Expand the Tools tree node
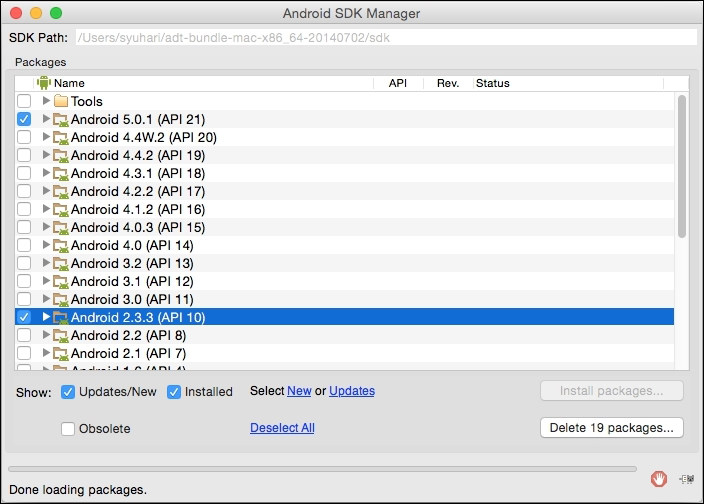The height and width of the screenshot is (504, 704). click(46, 101)
